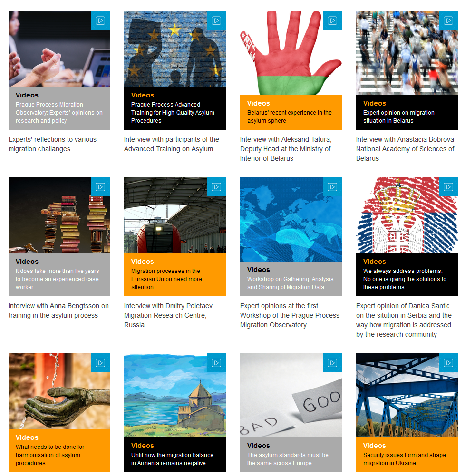Click play icon on Serbia fingerprint video
Image resolution: width=465 pixels, height=476 pixels.
(x=448, y=187)
